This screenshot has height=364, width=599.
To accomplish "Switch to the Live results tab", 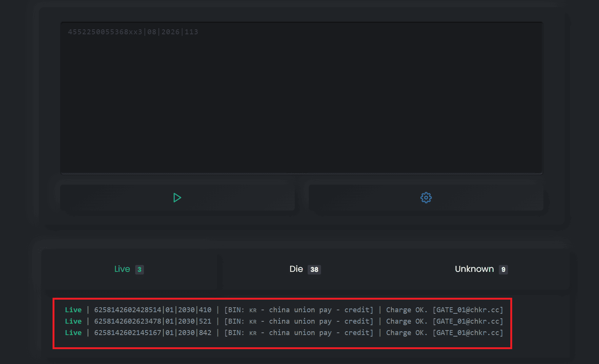I will point(122,269).
